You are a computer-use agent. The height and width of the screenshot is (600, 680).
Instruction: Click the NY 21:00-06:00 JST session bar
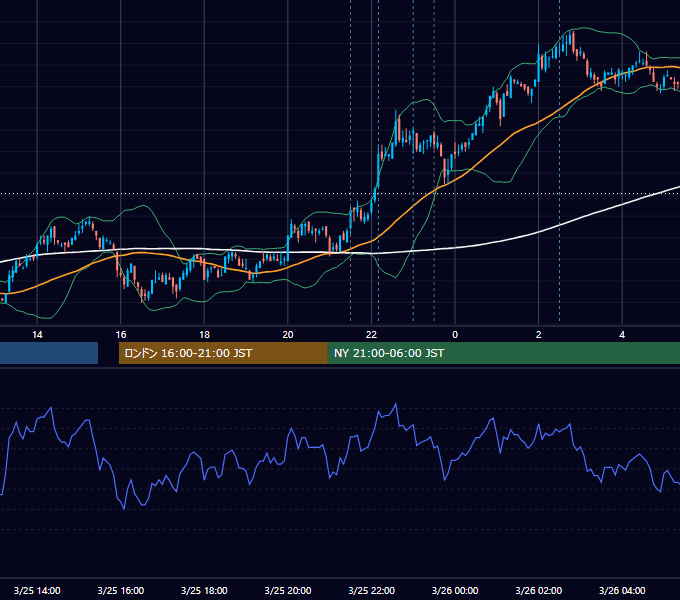[x=504, y=353]
